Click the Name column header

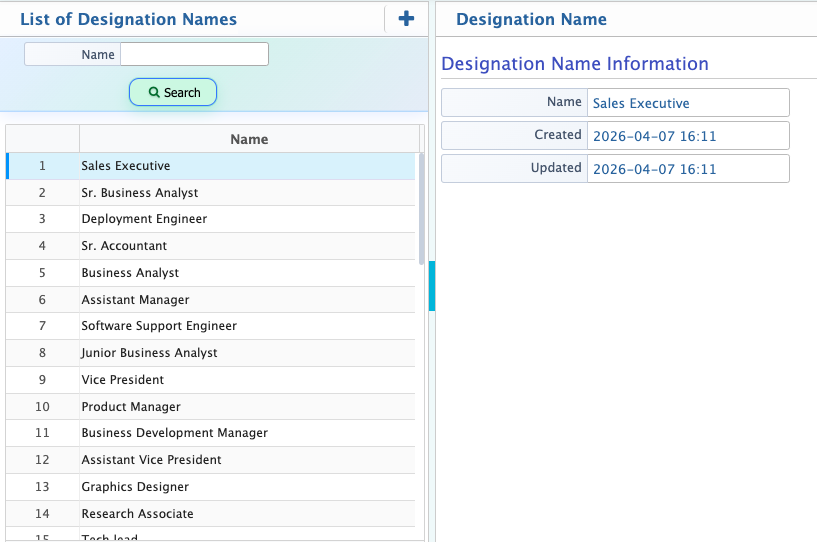[x=249, y=139]
